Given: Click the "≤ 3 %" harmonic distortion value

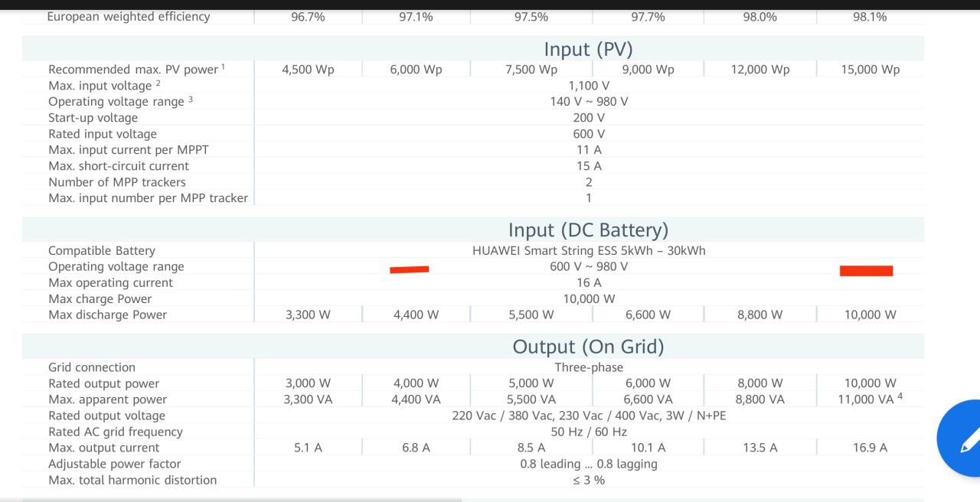Looking at the screenshot, I should 588,480.
